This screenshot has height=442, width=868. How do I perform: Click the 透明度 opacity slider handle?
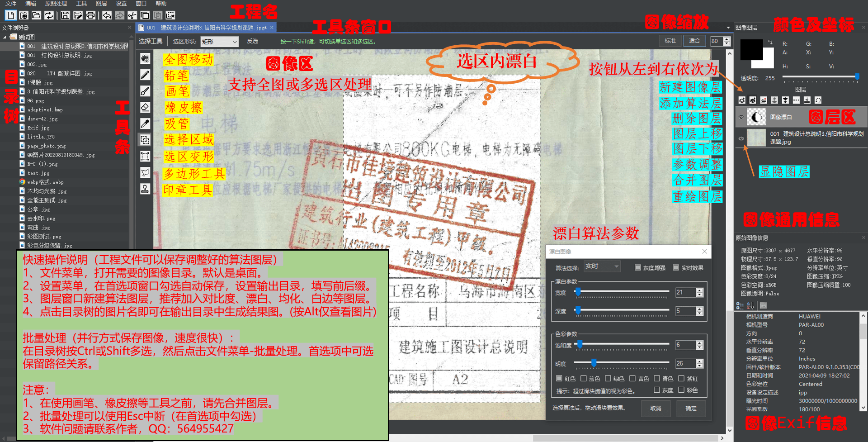857,77
